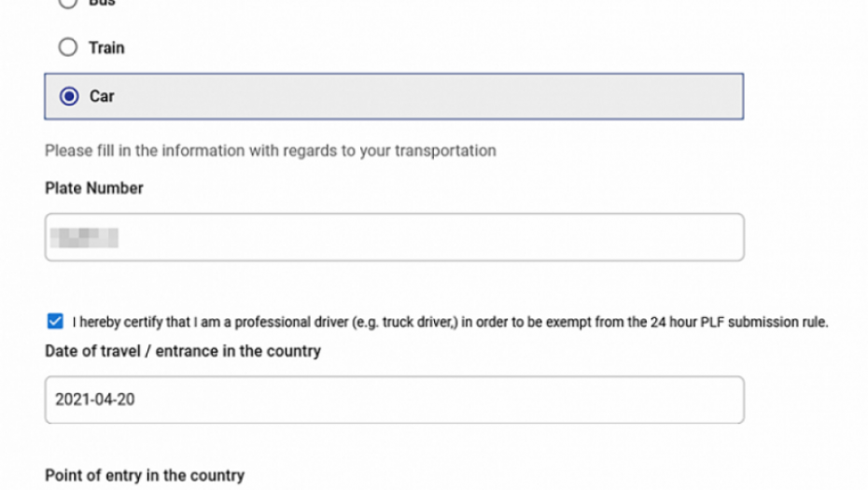The width and height of the screenshot is (868, 490).
Task: Click the Plate Number field label
Action: pyautogui.click(x=94, y=189)
